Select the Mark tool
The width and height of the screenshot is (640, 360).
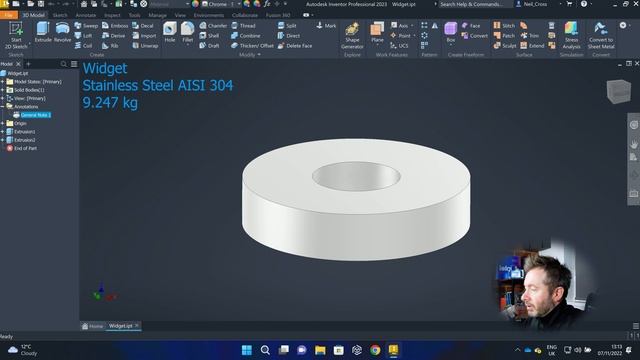(326, 26)
